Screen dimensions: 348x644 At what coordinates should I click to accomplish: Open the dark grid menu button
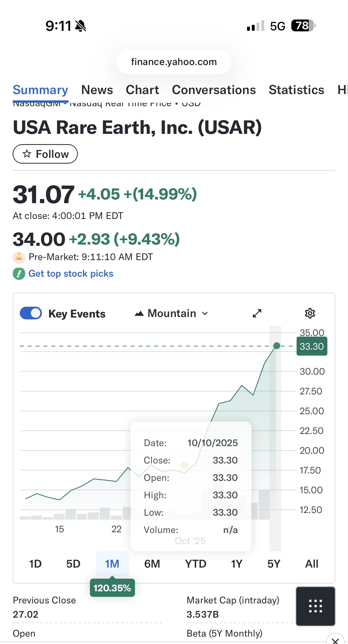point(315,606)
